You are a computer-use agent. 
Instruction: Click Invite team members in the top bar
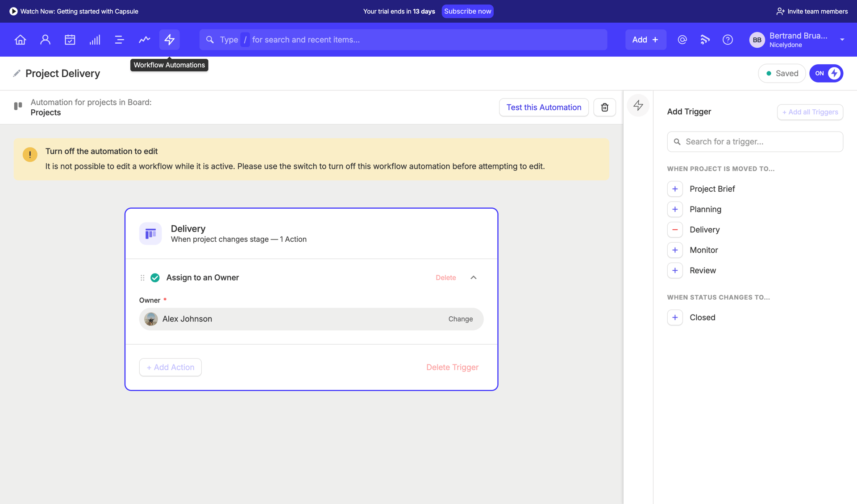(811, 11)
